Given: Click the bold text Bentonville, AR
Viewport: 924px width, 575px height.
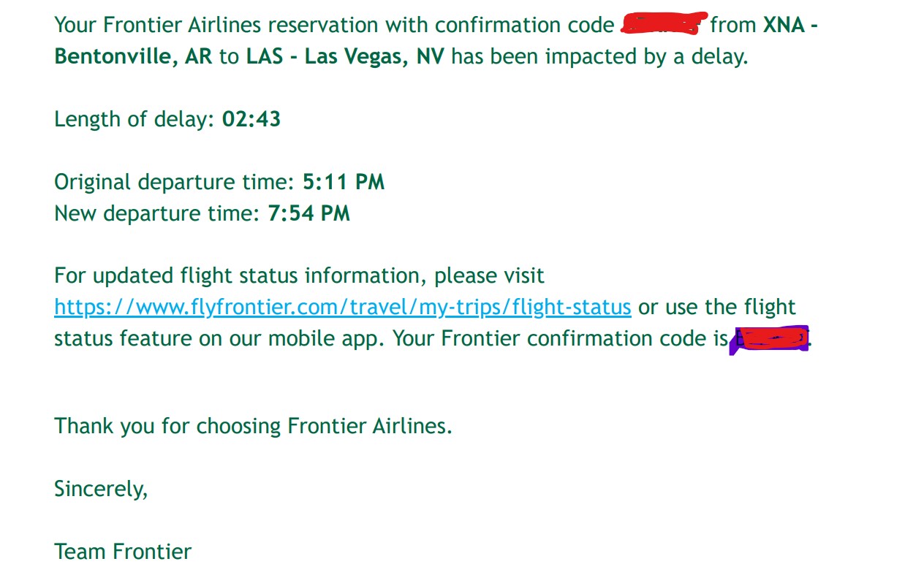Looking at the screenshot, I should [133, 56].
